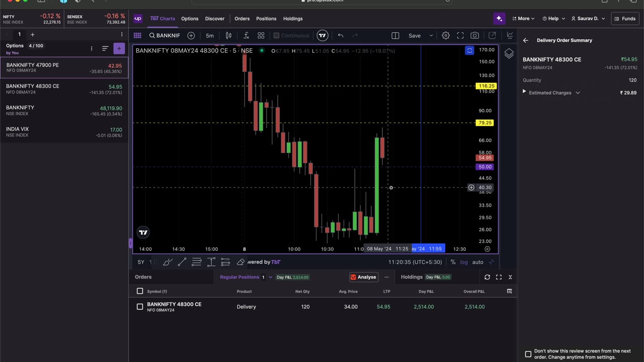Screen dimensions: 644x362
Task: Go to Positions in top navigation
Action: pos(266,19)
